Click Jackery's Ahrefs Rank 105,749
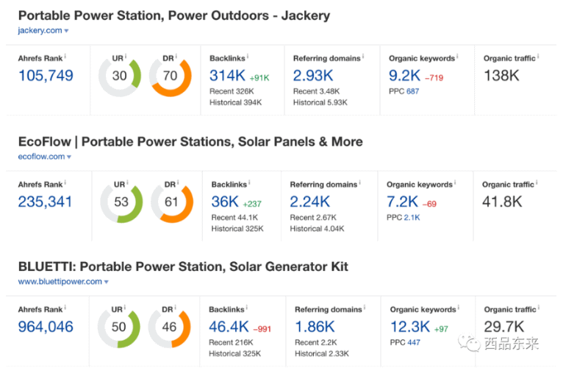 (x=46, y=76)
